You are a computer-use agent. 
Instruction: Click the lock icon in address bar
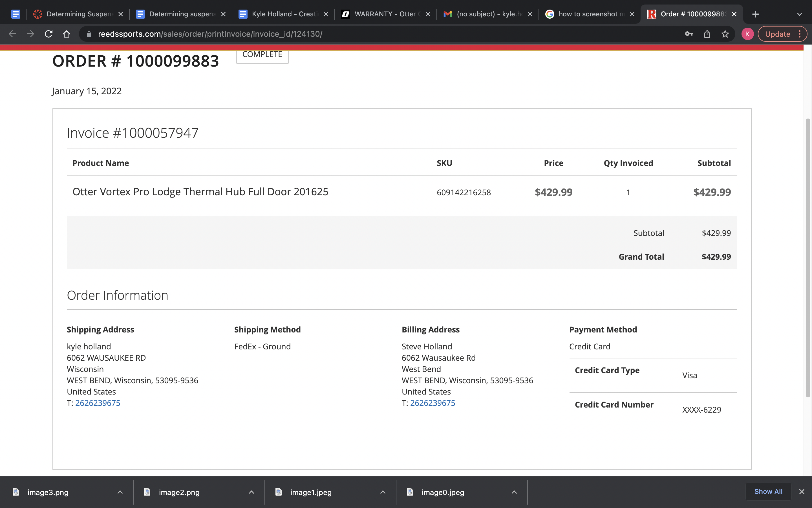[x=89, y=34]
